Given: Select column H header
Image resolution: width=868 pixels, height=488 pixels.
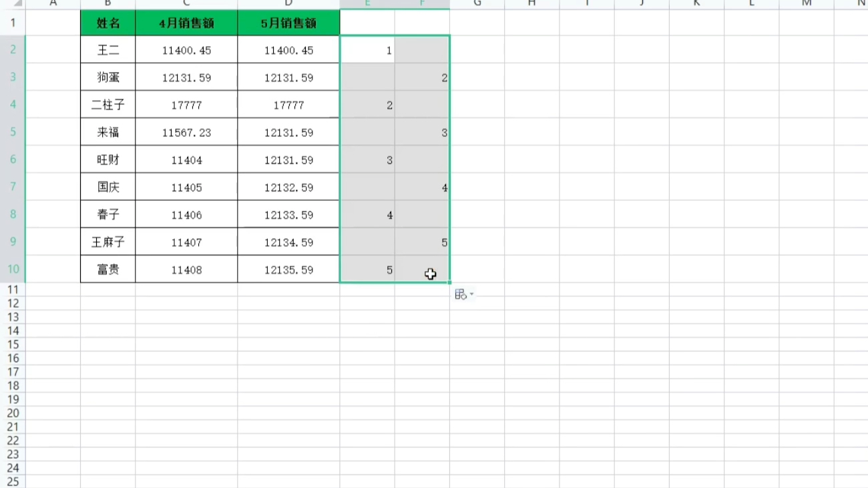Looking at the screenshot, I should pos(531,4).
